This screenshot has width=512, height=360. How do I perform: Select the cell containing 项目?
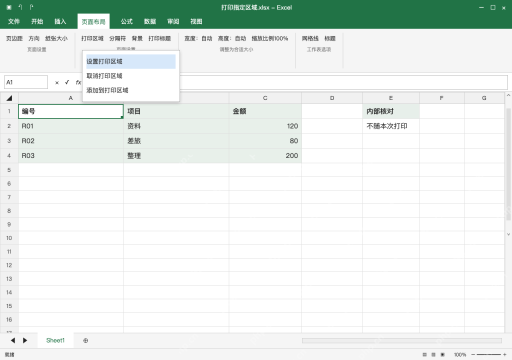[x=176, y=111]
